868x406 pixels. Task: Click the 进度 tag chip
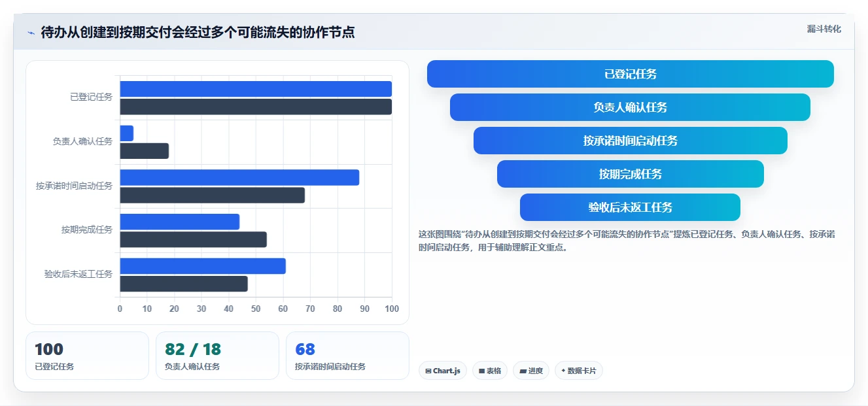tap(531, 371)
